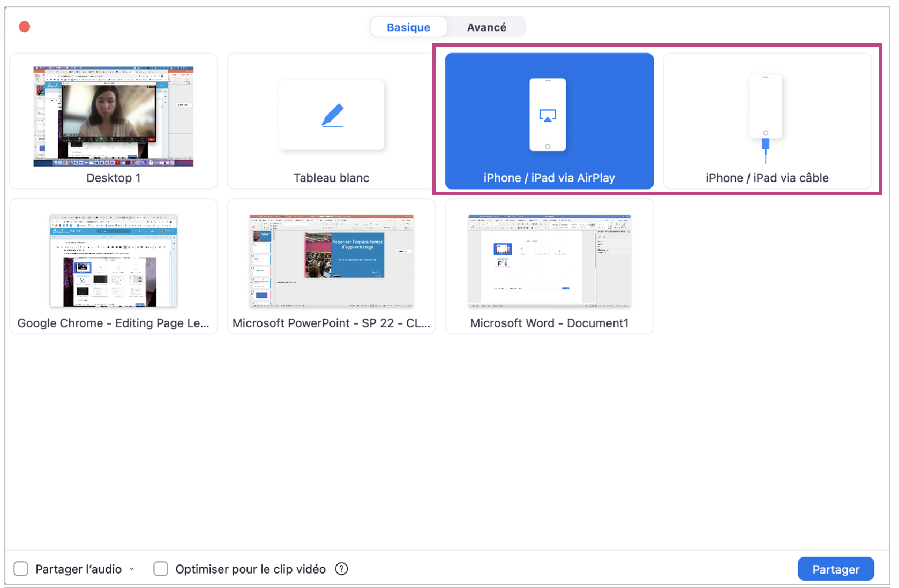Screen dimensions: 899x588
Task: Enable the Partager l'audio checkbox
Action: [x=21, y=569]
